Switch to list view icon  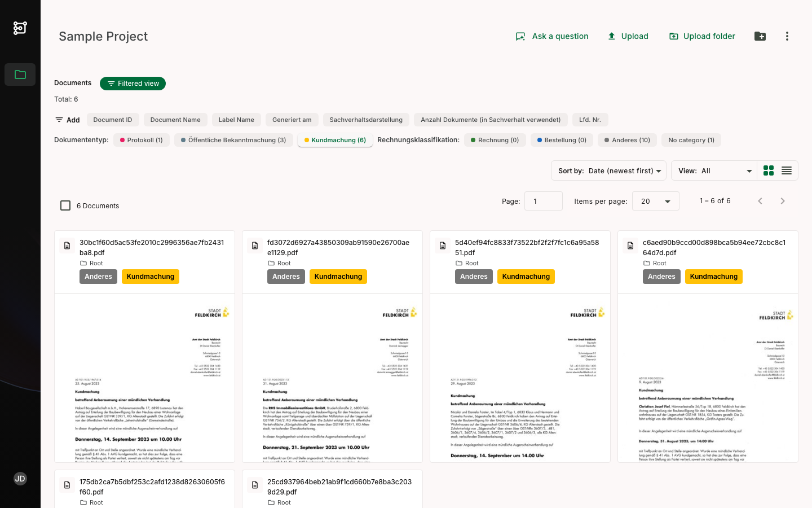pos(788,170)
